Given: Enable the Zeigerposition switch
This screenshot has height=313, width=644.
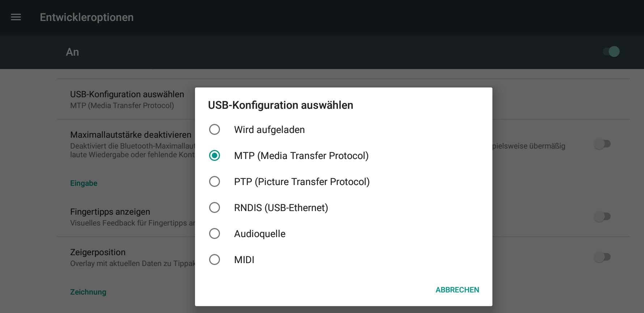Looking at the screenshot, I should tap(602, 257).
